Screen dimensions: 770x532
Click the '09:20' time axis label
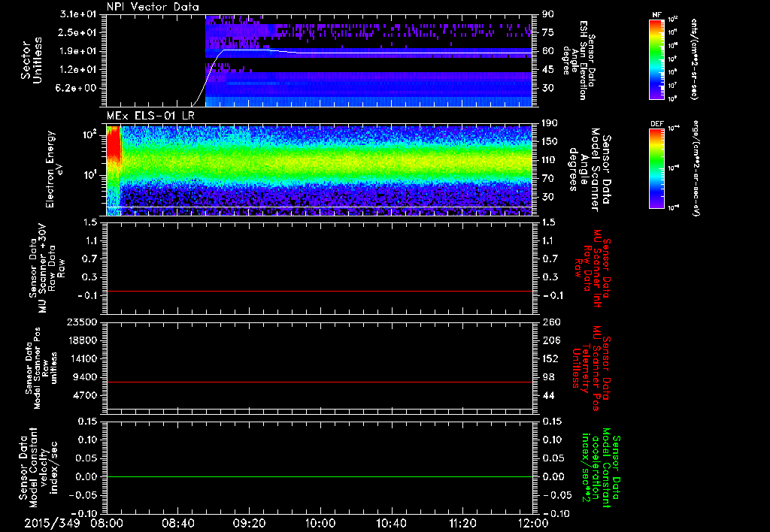[249, 523]
